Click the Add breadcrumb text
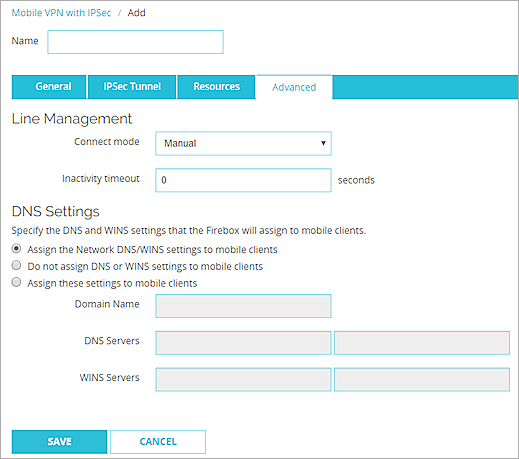519x459 pixels. pyautogui.click(x=136, y=13)
